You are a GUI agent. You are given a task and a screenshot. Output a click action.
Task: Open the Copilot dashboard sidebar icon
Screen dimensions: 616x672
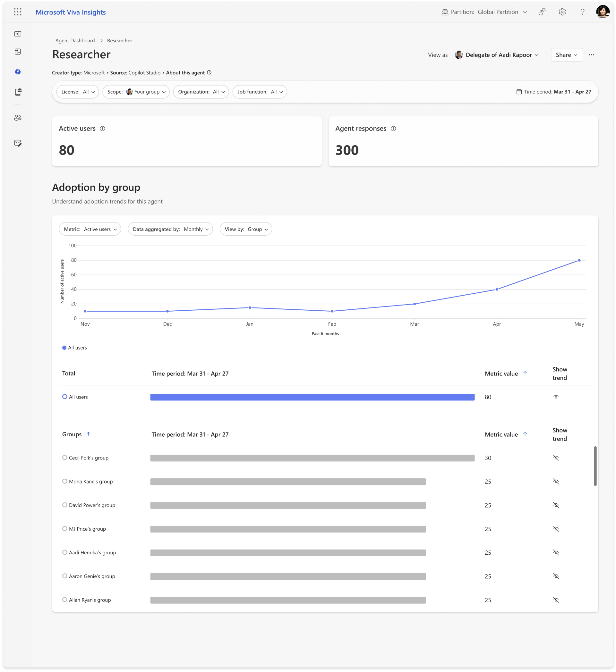[x=18, y=72]
